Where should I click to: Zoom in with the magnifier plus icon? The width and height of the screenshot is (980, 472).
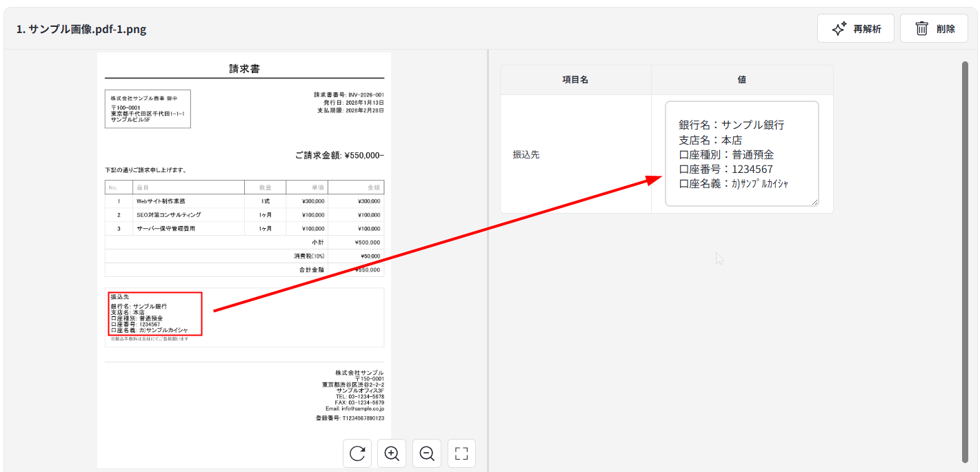(392, 453)
